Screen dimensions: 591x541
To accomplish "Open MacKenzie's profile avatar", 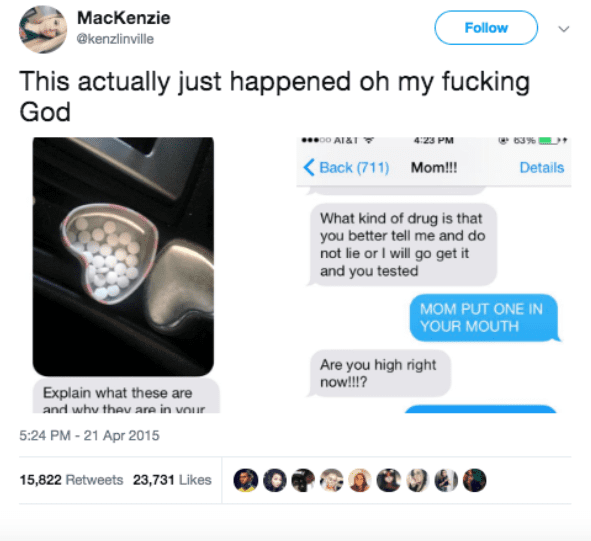I will pyautogui.click(x=43, y=30).
